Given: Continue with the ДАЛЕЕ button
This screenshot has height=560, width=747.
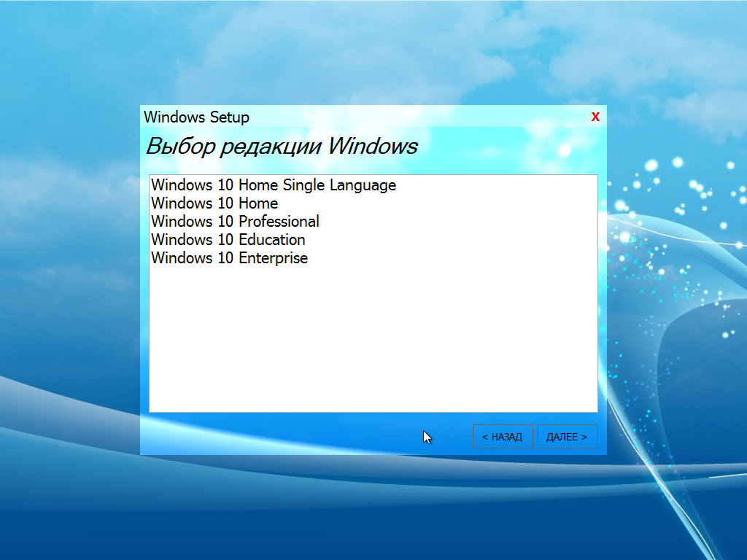Looking at the screenshot, I should 568,437.
